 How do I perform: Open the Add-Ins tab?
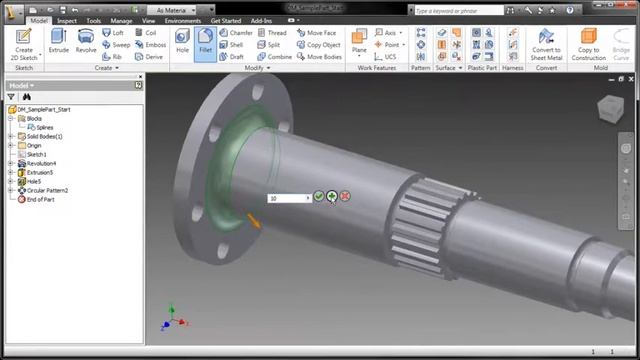point(261,20)
